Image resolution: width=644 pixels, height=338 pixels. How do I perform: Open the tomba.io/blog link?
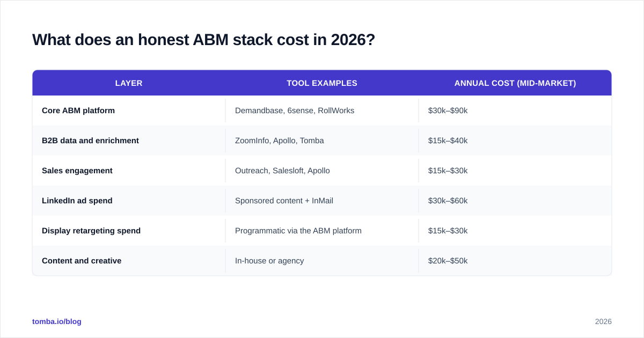coord(57,321)
